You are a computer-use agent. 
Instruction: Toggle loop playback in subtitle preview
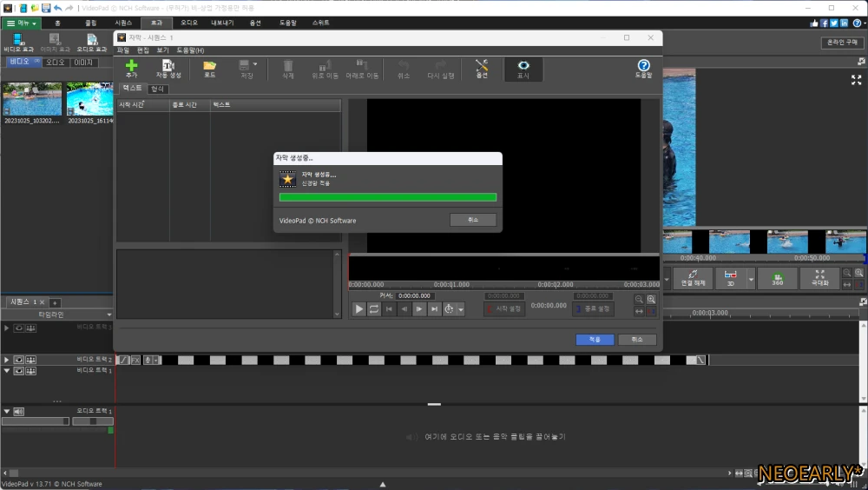click(373, 308)
